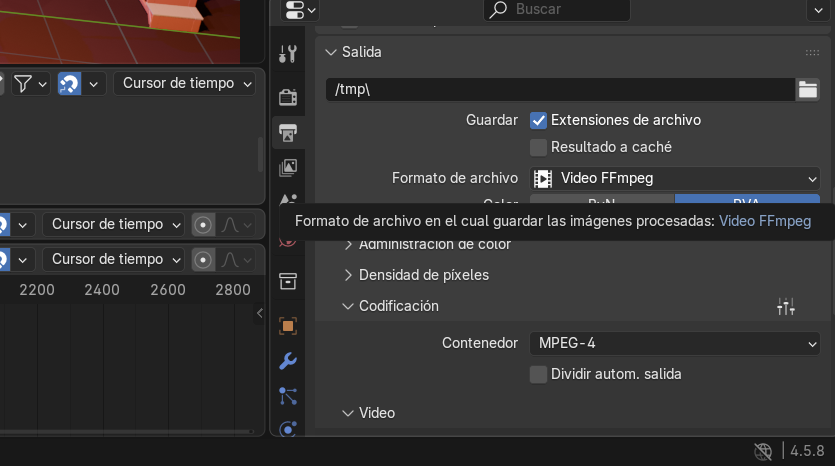Open the Modifiers properties tab
This screenshot has height=466, width=835.
[288, 361]
